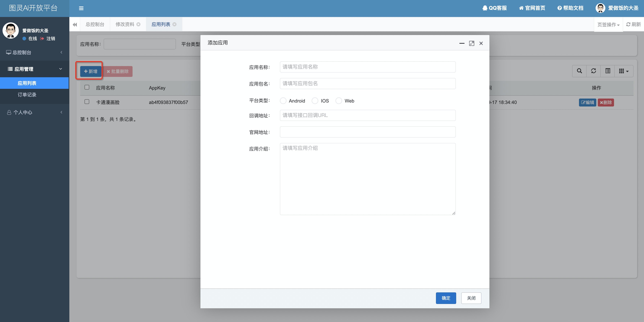
Task: Open the columns grid dropdown
Action: (x=623, y=71)
